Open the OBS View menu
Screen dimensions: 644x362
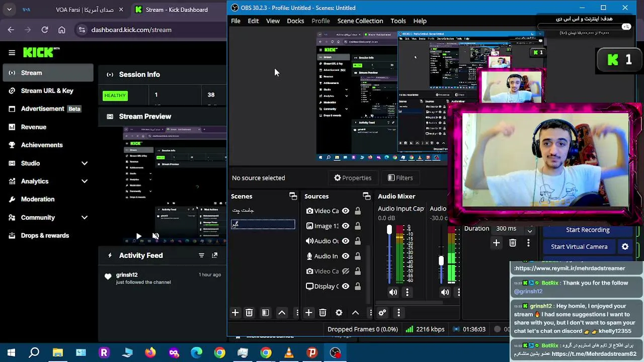(273, 21)
